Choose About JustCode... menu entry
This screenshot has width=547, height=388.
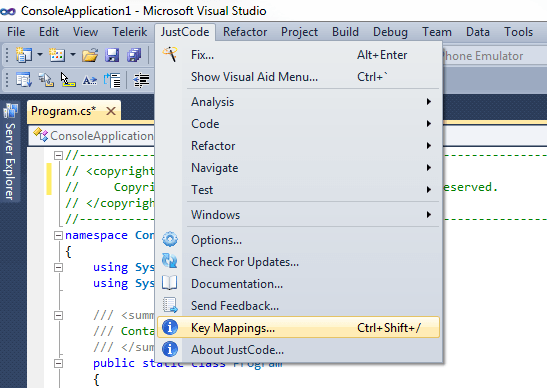298,350
